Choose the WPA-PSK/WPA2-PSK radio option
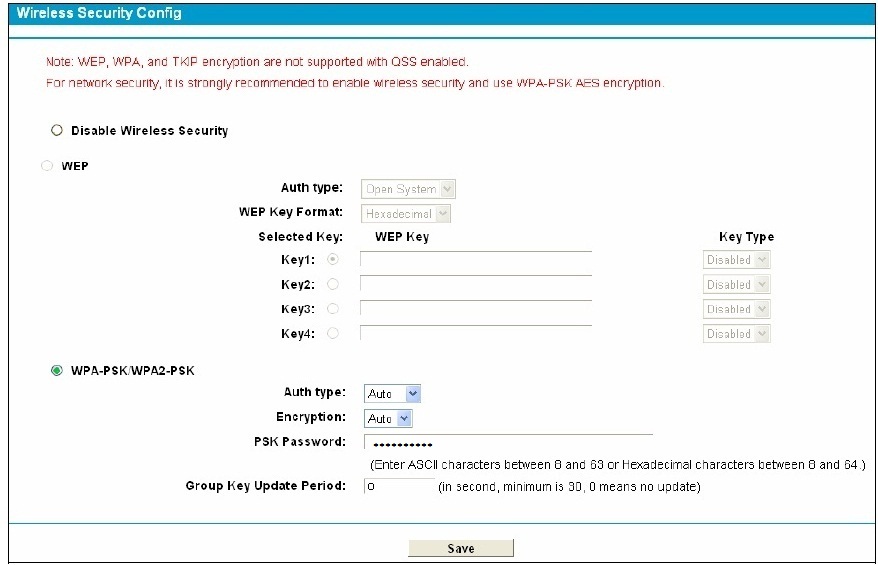 [57, 371]
